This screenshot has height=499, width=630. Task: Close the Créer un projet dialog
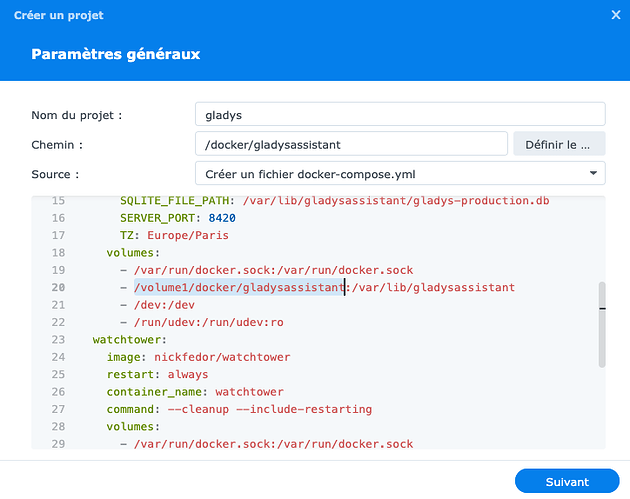tap(616, 15)
